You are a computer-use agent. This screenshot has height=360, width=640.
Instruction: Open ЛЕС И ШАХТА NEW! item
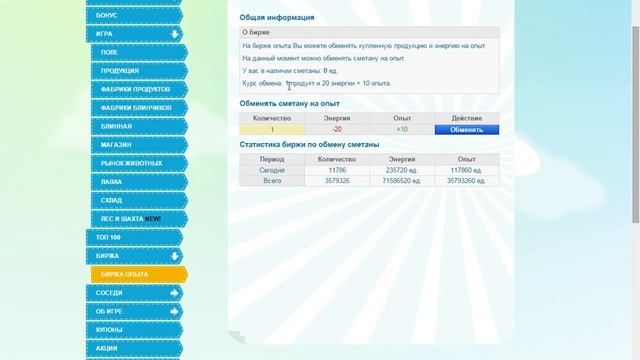tap(139, 219)
